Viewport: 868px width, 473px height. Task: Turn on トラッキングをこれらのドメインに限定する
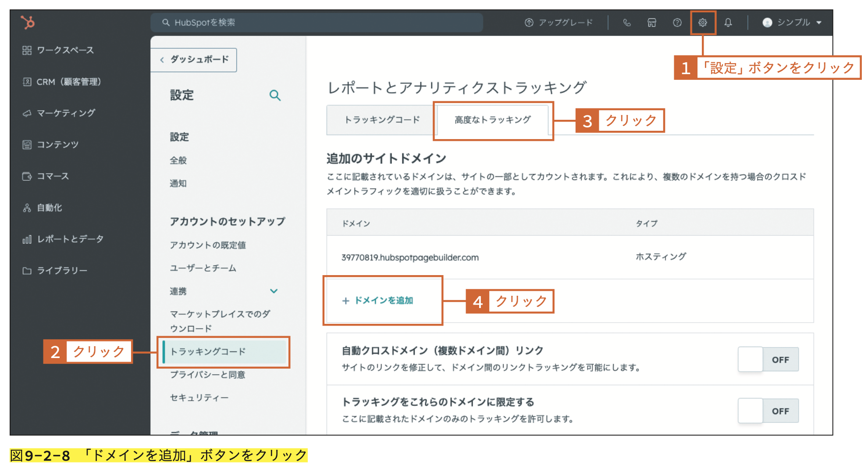pyautogui.click(x=768, y=411)
